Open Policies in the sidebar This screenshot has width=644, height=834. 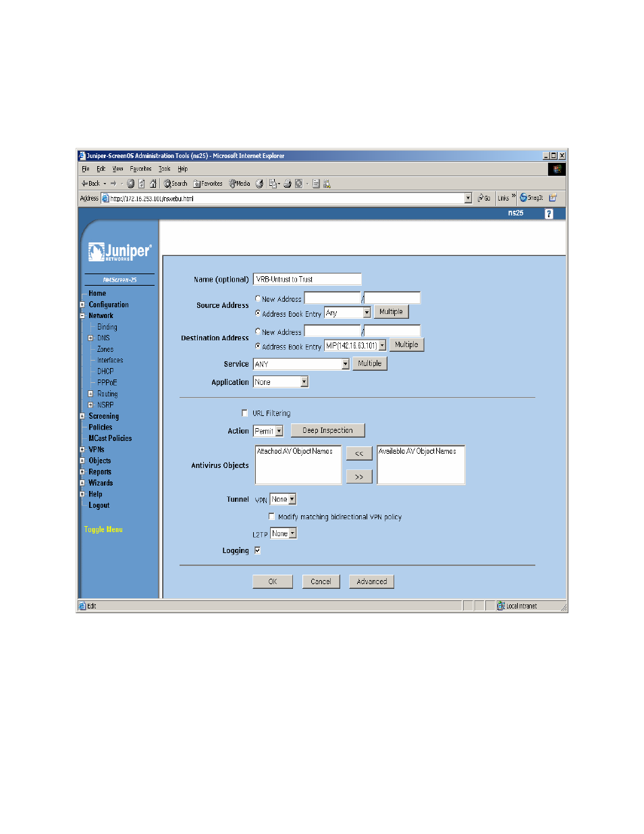pyautogui.click(x=101, y=427)
